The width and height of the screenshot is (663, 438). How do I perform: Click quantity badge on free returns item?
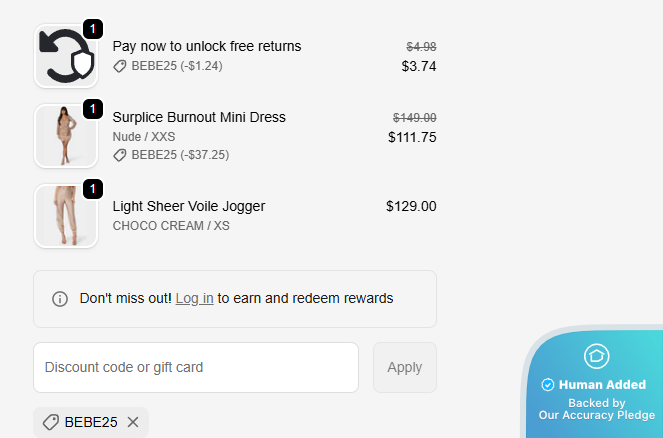pos(93,29)
